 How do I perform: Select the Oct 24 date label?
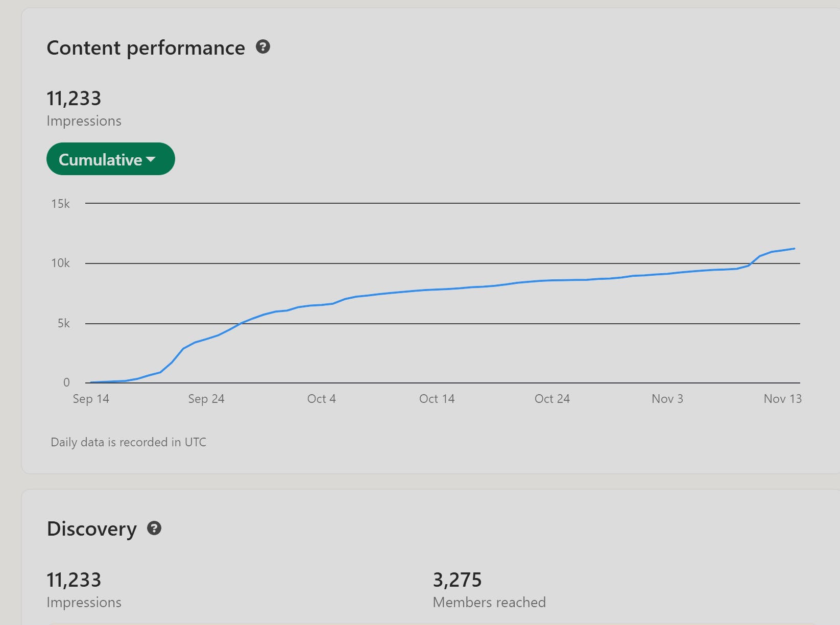pyautogui.click(x=552, y=399)
